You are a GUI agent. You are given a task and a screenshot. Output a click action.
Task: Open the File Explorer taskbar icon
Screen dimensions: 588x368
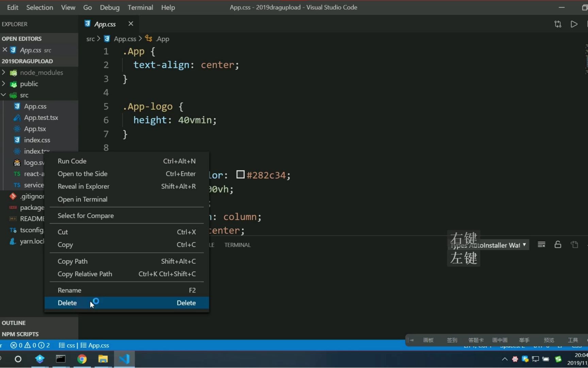pyautogui.click(x=103, y=359)
